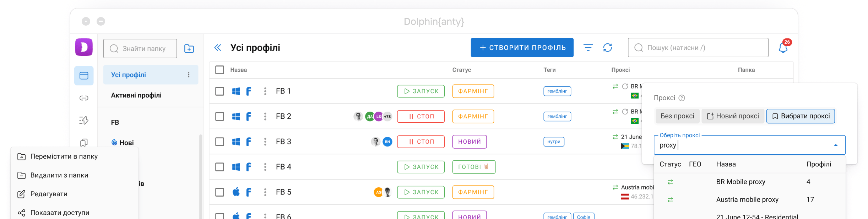Choose the Austria mobile proxy option

749,199
